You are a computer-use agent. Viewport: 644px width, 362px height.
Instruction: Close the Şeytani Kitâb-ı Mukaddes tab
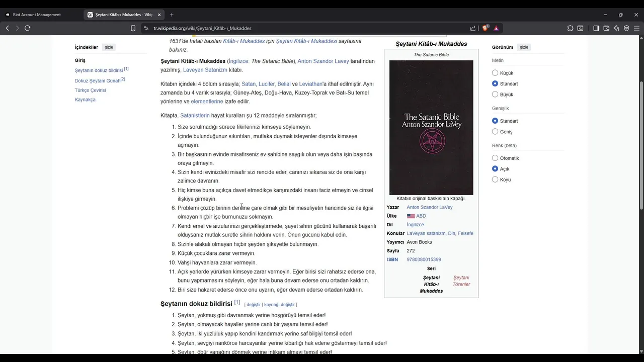pyautogui.click(x=159, y=15)
